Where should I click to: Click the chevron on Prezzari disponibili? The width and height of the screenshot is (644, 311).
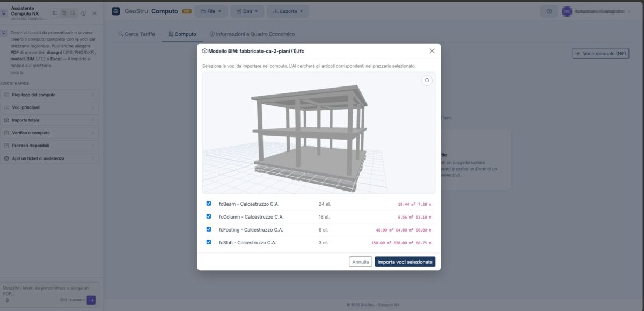point(93,146)
